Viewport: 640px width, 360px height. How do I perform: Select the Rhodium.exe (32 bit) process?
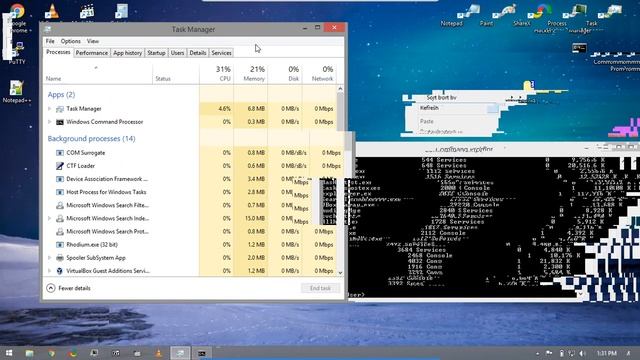click(x=92, y=244)
